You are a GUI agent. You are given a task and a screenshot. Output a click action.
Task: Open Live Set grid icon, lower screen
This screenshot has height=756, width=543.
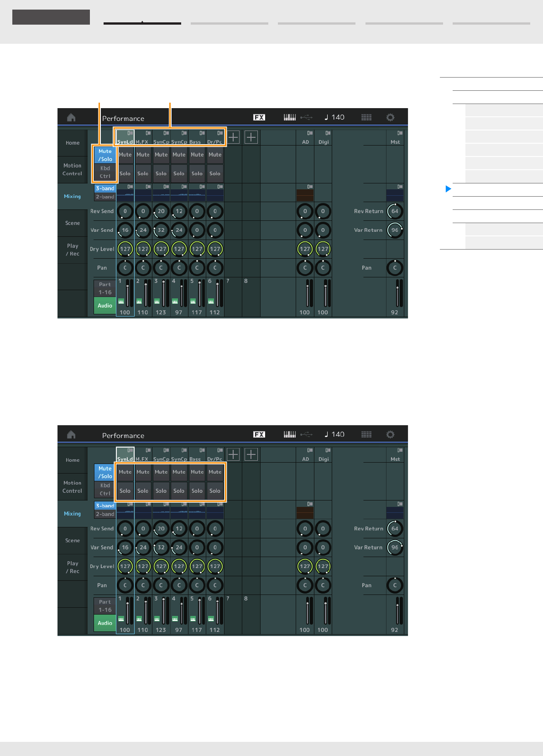(366, 434)
